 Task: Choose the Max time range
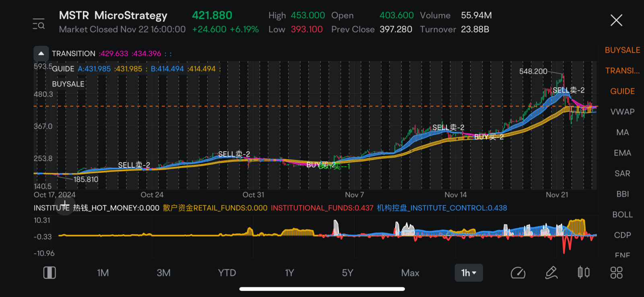click(x=410, y=273)
